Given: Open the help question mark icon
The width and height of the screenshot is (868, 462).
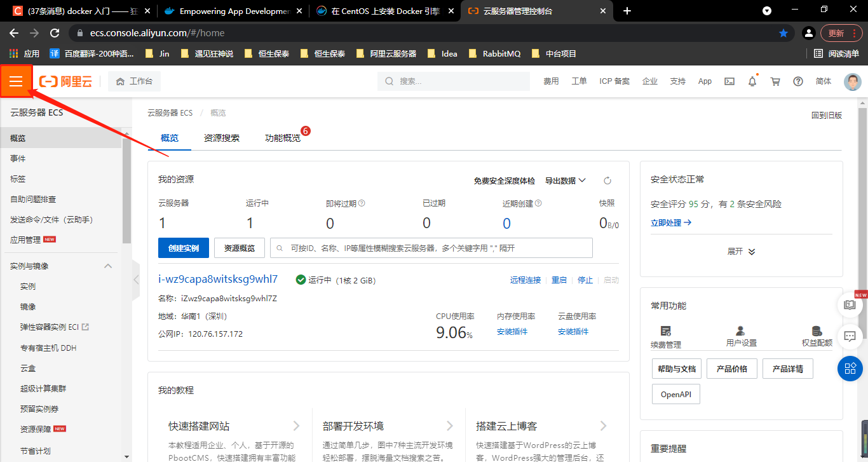Looking at the screenshot, I should coord(798,81).
